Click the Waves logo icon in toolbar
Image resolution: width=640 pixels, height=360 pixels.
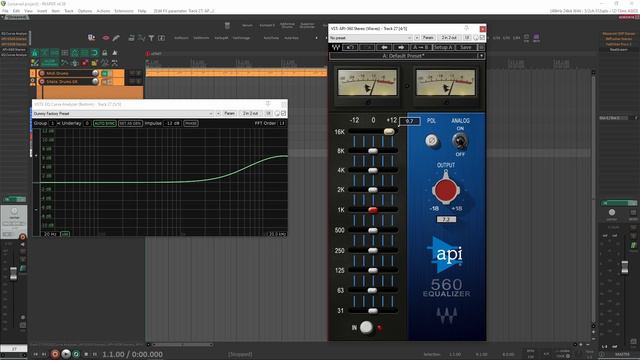(x=335, y=47)
